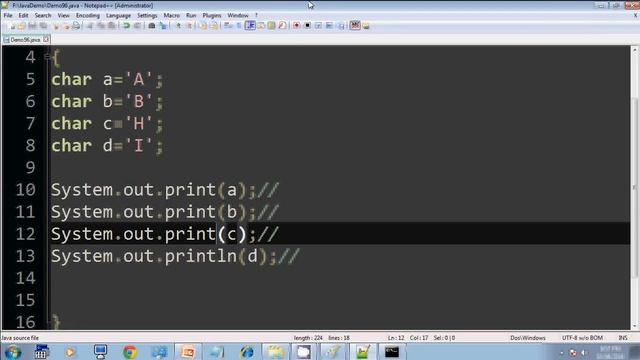Toggle word wrap from toolbar
This screenshot has height=360, width=640.
click(x=228, y=26)
